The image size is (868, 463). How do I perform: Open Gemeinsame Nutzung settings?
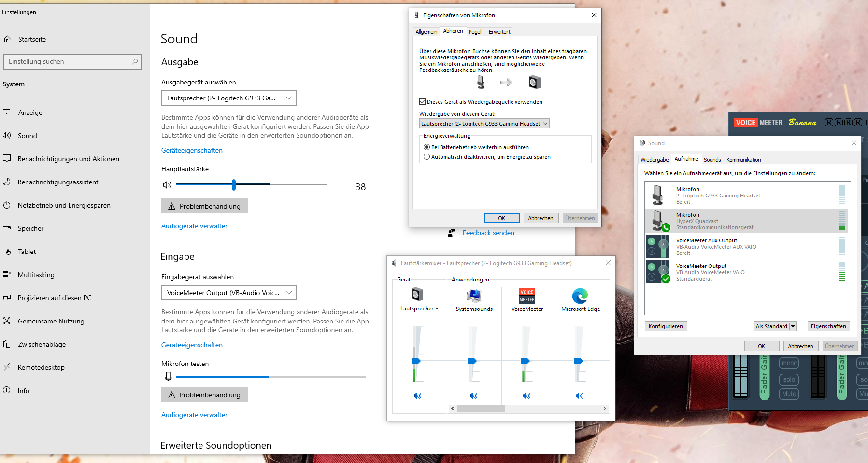click(x=51, y=321)
